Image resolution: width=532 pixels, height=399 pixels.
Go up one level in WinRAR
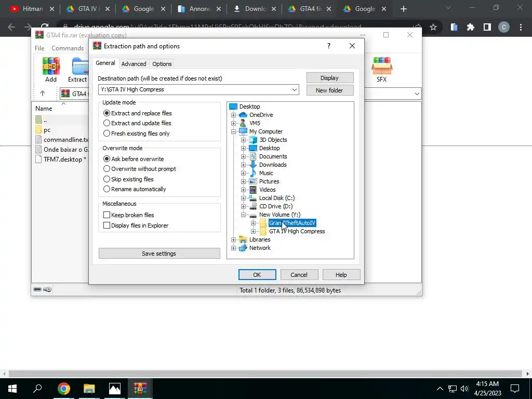43,94
